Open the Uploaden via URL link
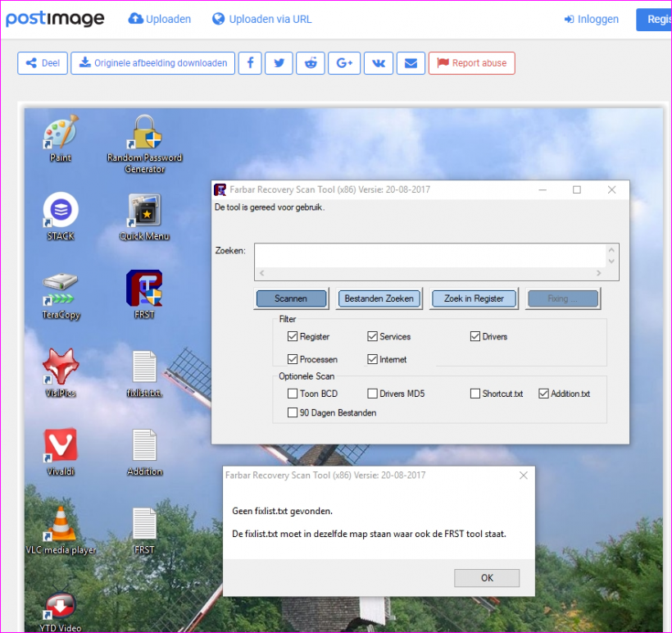Screen dimensions: 672x633 (262, 19)
